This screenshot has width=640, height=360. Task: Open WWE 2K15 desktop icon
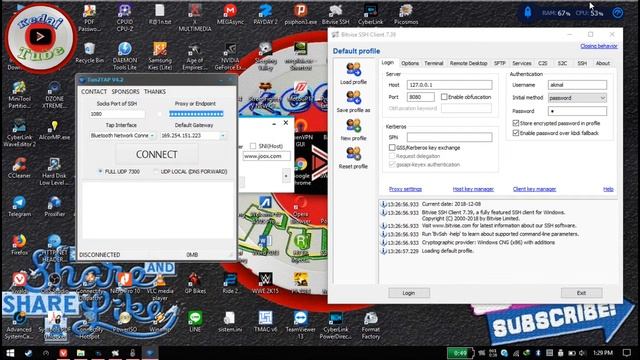coord(265,283)
